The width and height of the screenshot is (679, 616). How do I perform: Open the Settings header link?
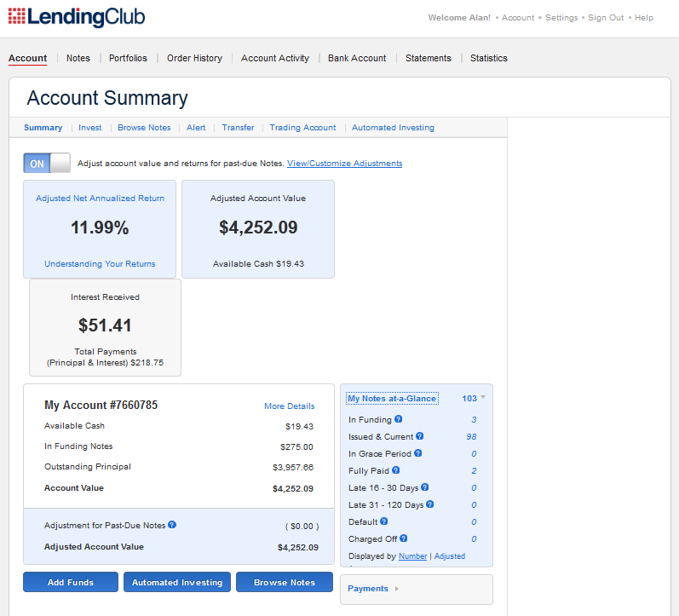click(561, 18)
